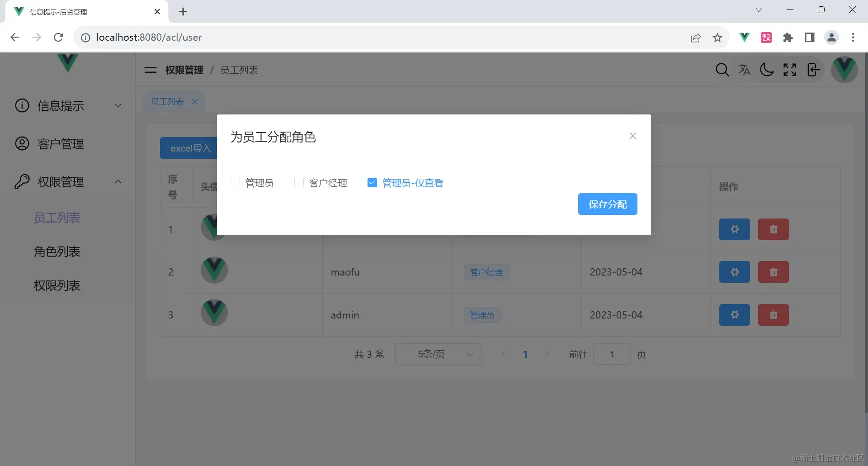Image resolution: width=868 pixels, height=466 pixels.
Task: Click the logout icon in header
Action: pos(813,70)
